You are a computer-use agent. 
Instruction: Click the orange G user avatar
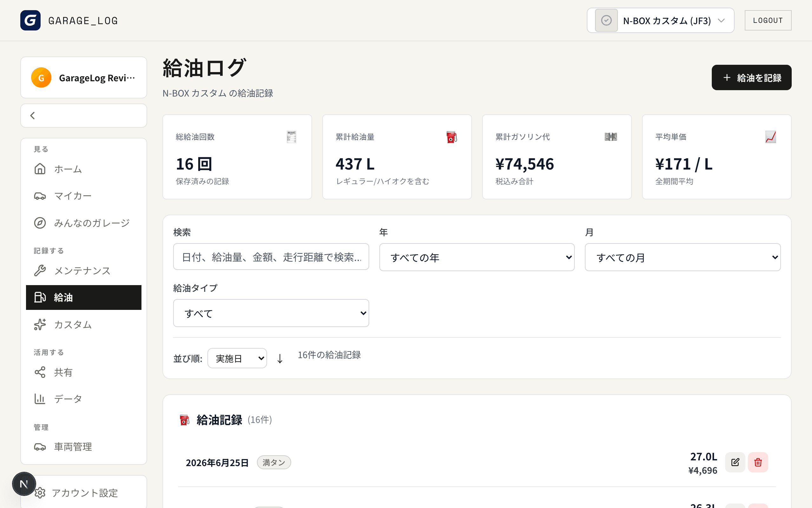point(41,77)
